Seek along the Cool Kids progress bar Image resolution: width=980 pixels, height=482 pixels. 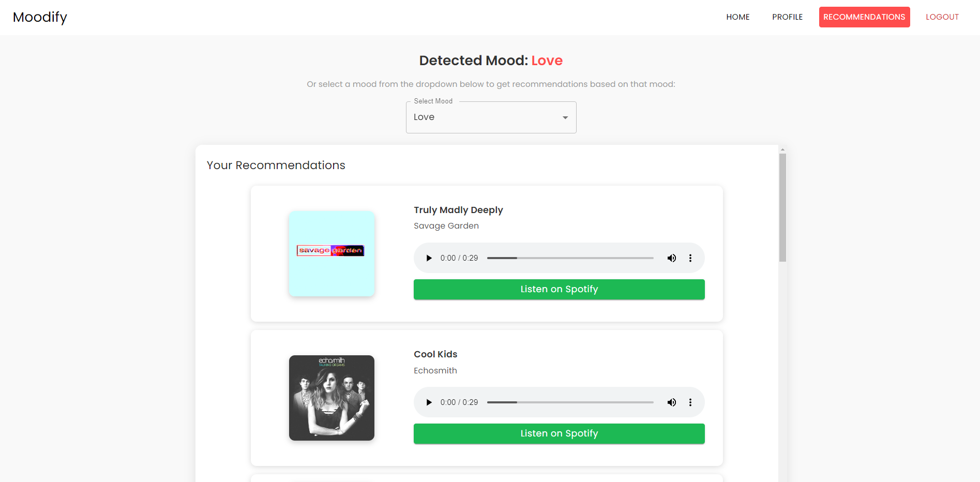click(x=570, y=402)
